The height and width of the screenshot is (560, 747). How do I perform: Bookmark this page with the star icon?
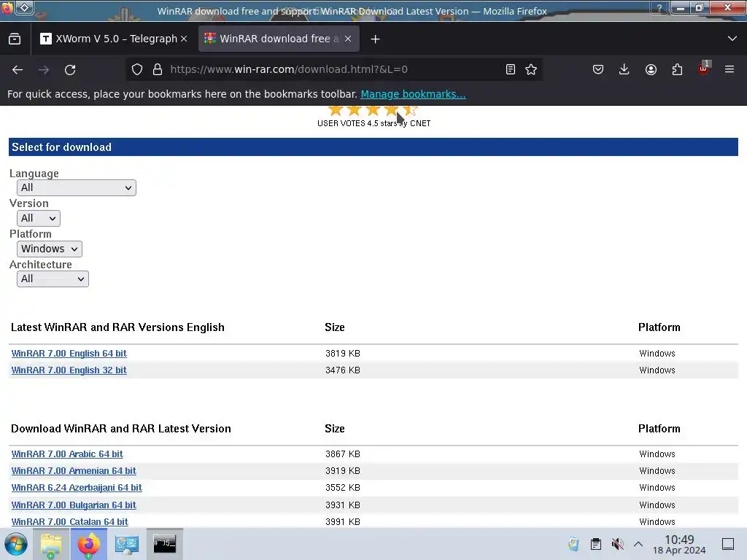click(531, 69)
